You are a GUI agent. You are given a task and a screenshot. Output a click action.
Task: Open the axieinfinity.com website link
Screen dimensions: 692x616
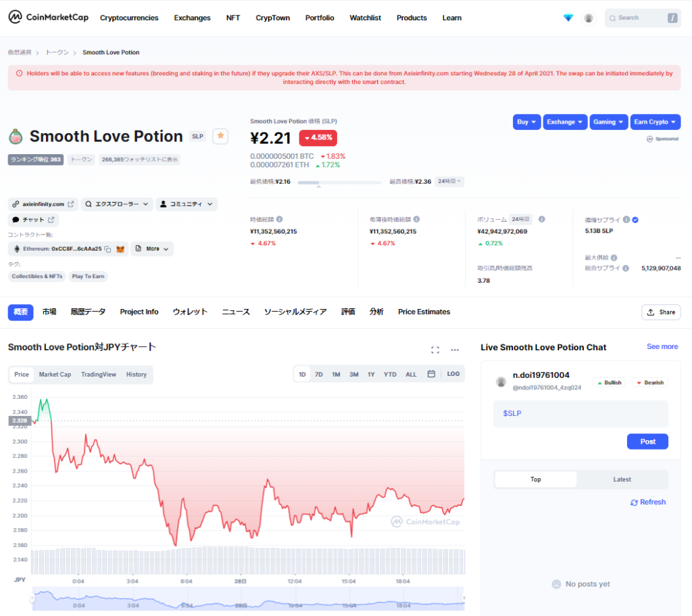pos(43,204)
